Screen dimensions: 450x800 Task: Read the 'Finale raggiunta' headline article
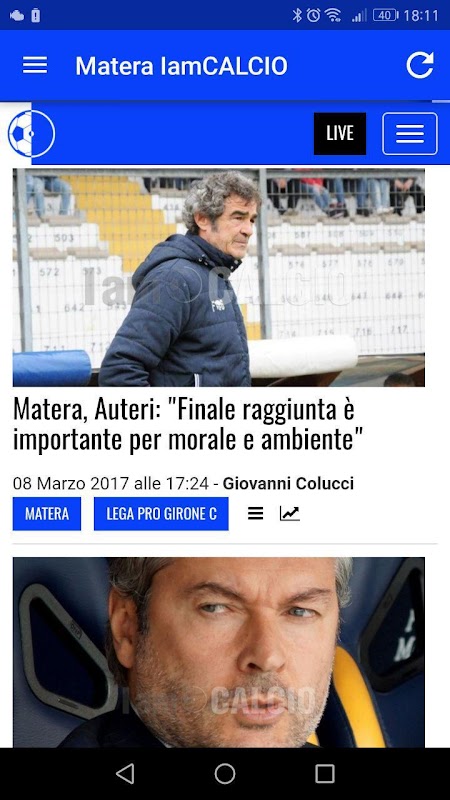click(x=184, y=424)
